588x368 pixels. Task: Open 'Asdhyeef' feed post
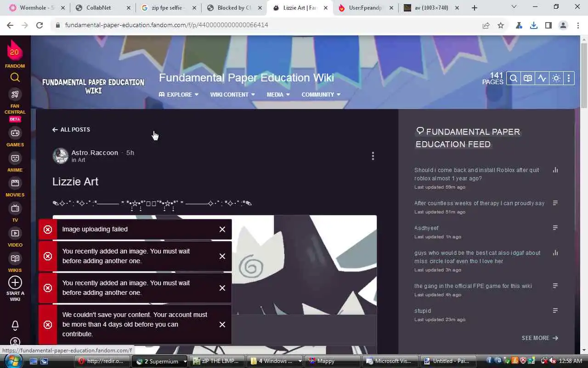click(x=426, y=228)
